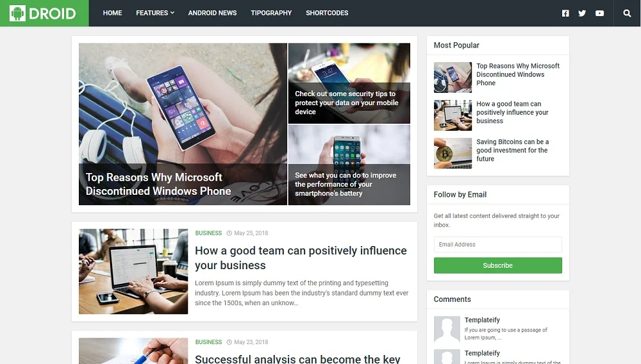The width and height of the screenshot is (641, 364).
Task: Open the Facebook social icon
Action: [x=565, y=13]
